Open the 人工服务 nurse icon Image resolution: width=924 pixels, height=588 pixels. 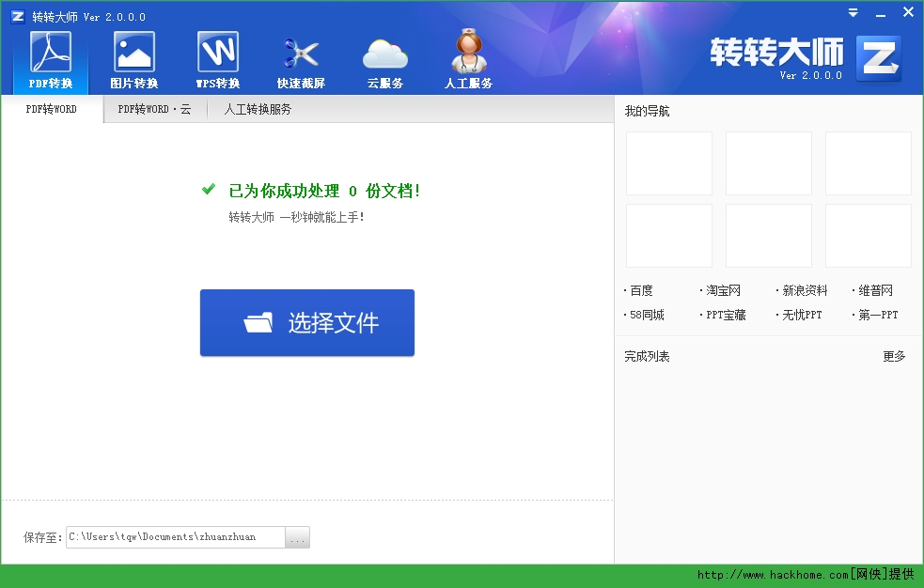click(468, 61)
